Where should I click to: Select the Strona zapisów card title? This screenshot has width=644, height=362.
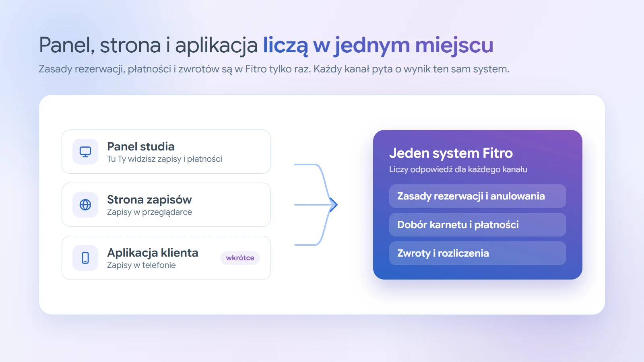pos(149,200)
